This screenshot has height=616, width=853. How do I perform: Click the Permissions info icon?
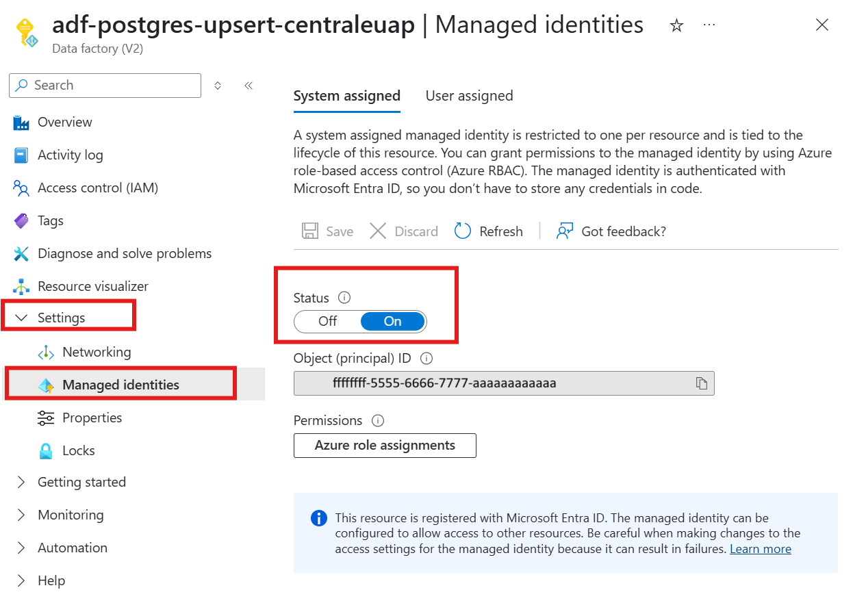(x=377, y=420)
